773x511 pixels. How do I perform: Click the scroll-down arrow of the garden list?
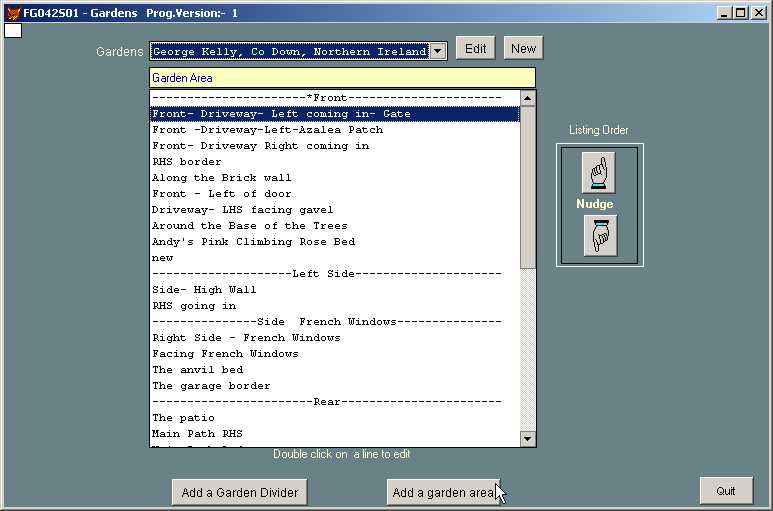(x=527, y=439)
